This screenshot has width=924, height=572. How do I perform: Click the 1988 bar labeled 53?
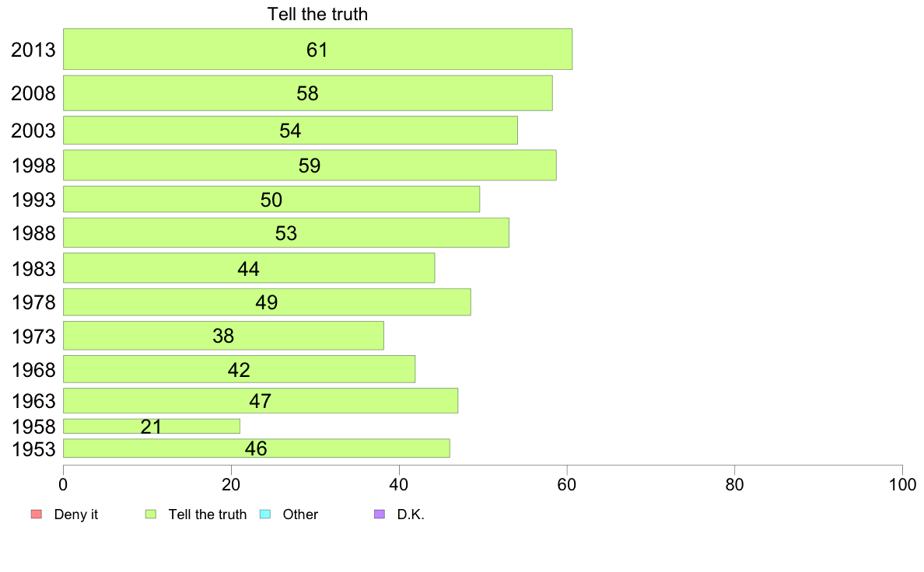(285, 232)
